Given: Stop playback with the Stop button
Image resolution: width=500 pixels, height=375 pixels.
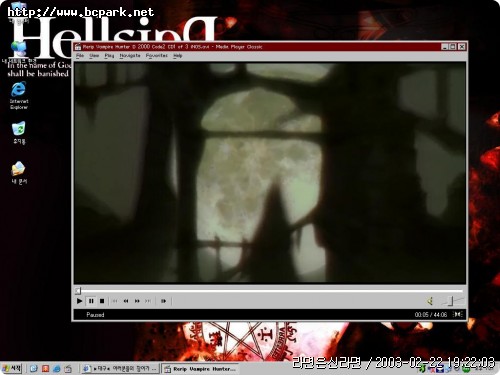Looking at the screenshot, I should point(102,301).
